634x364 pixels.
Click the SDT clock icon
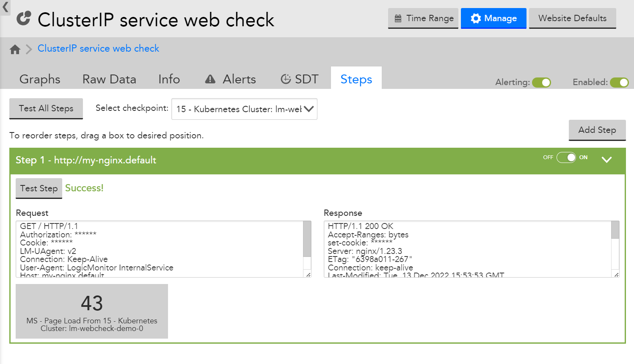point(286,79)
